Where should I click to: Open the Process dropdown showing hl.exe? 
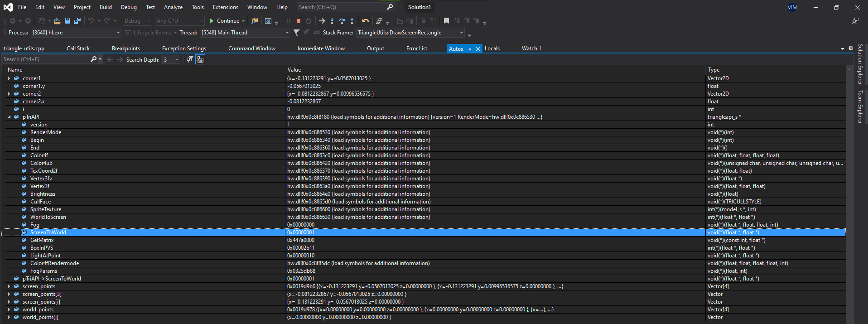(x=76, y=33)
